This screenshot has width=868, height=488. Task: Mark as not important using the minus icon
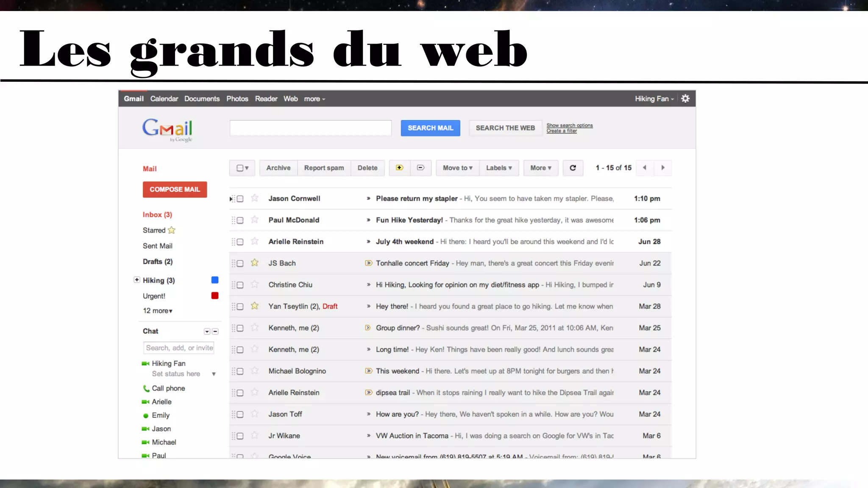pyautogui.click(x=420, y=168)
